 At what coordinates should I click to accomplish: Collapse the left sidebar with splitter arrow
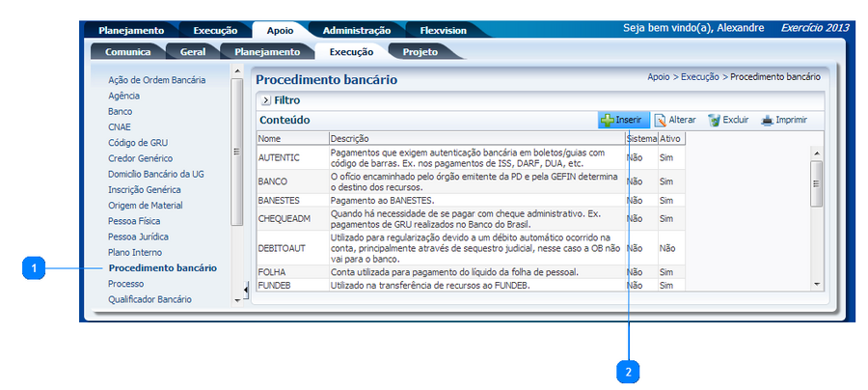pyautogui.click(x=245, y=289)
